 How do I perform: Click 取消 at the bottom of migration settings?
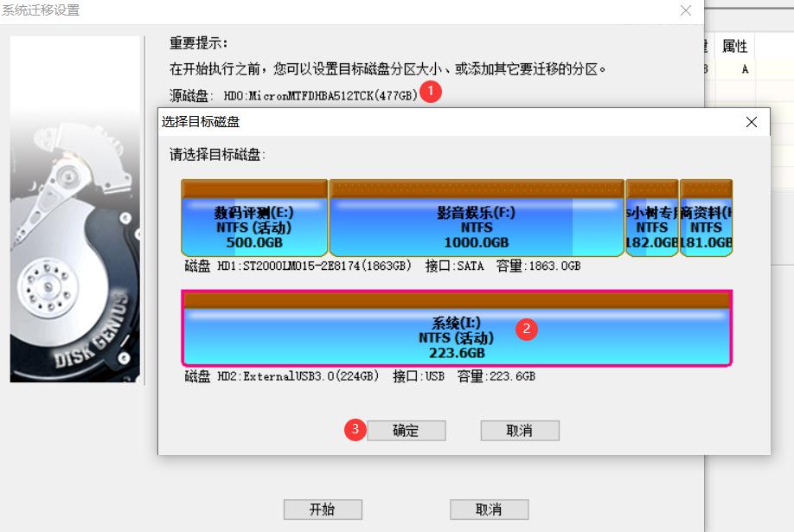489,509
